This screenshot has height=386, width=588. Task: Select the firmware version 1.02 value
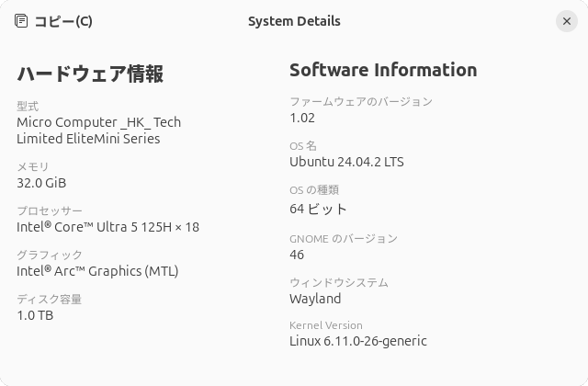click(302, 118)
